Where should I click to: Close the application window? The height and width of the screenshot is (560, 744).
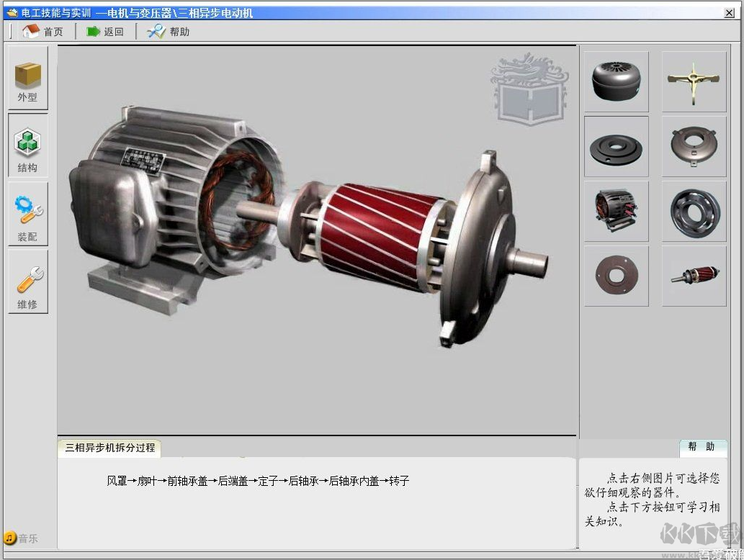click(729, 13)
